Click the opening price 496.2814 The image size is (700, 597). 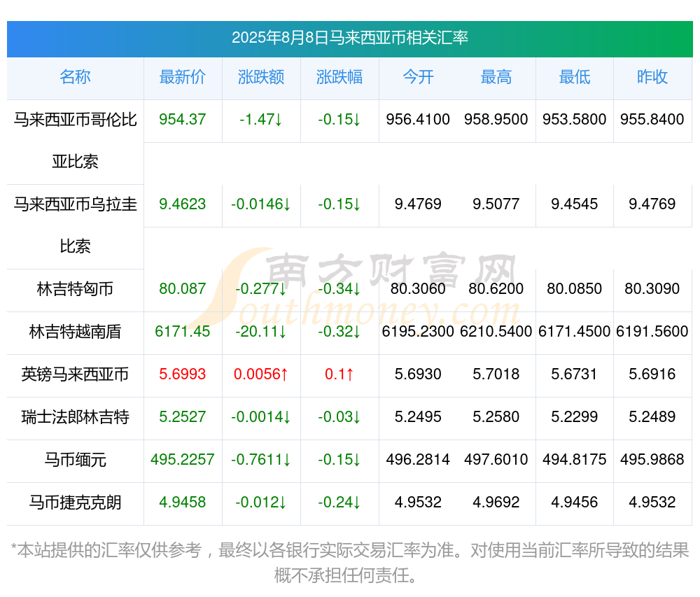(x=418, y=460)
